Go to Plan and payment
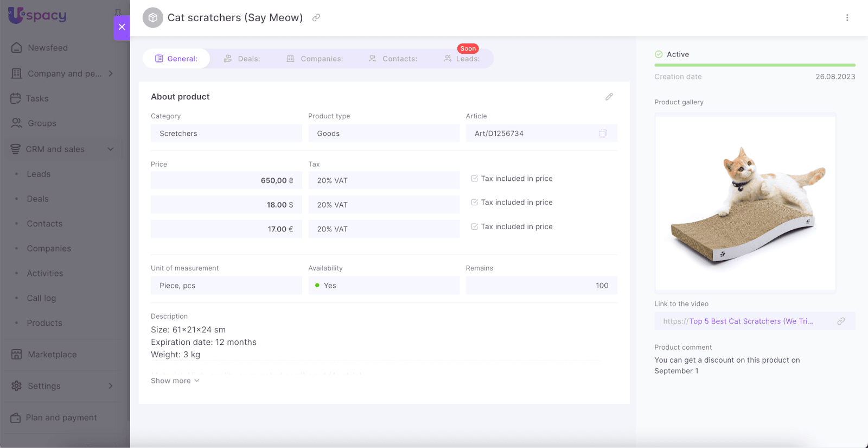Viewport: 868px width, 448px height. click(61, 418)
